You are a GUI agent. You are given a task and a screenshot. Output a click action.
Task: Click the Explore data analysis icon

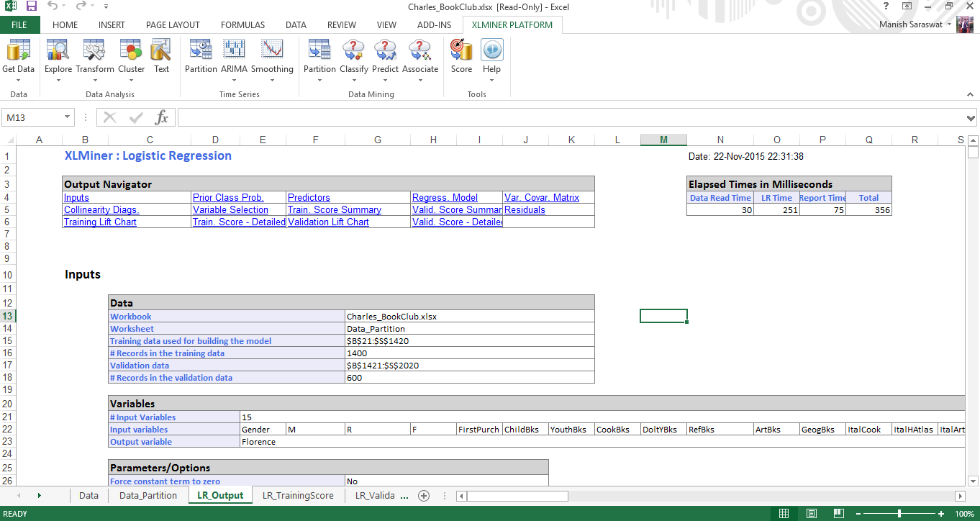point(58,58)
